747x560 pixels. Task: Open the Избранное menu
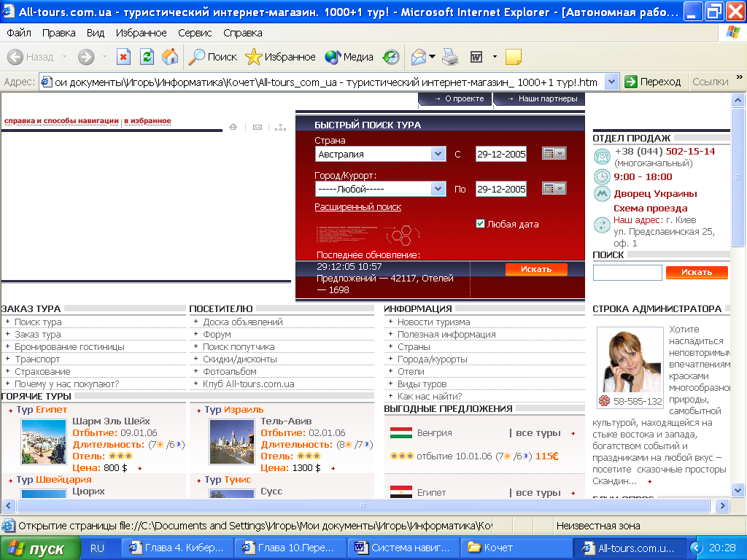click(141, 33)
